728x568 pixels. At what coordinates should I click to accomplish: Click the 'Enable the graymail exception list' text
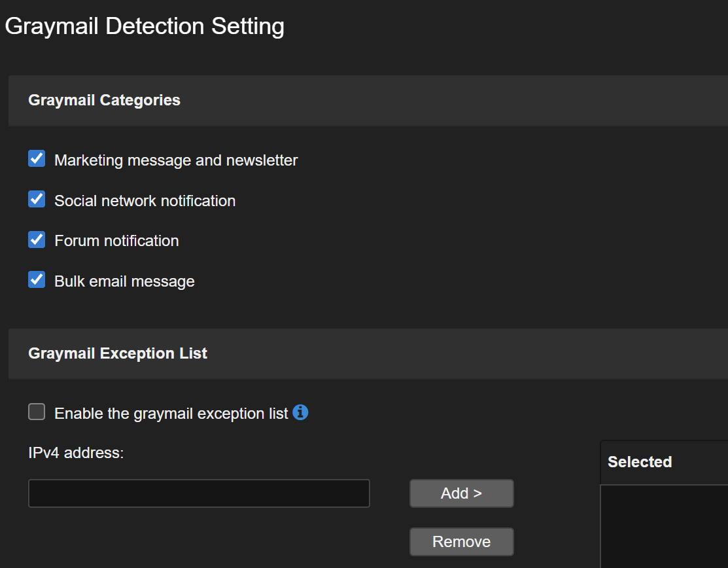click(171, 414)
